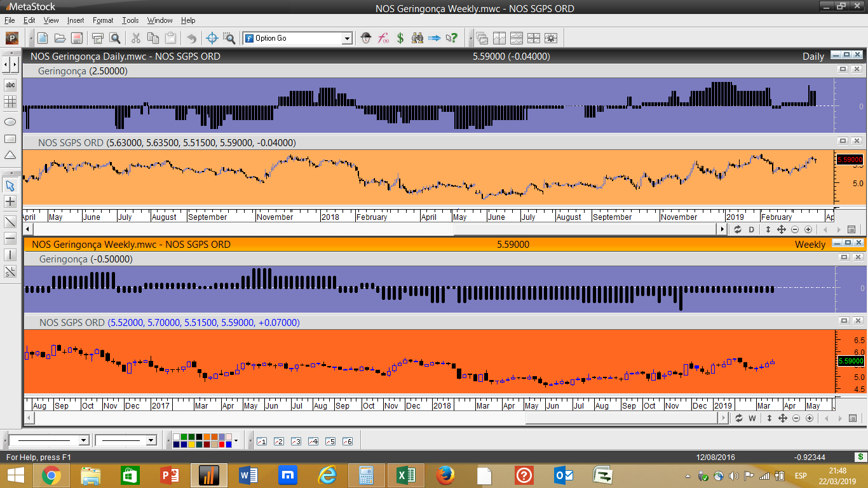The width and height of the screenshot is (868, 488).
Task: Click zoom in plus on weekly chart
Action: 809,418
